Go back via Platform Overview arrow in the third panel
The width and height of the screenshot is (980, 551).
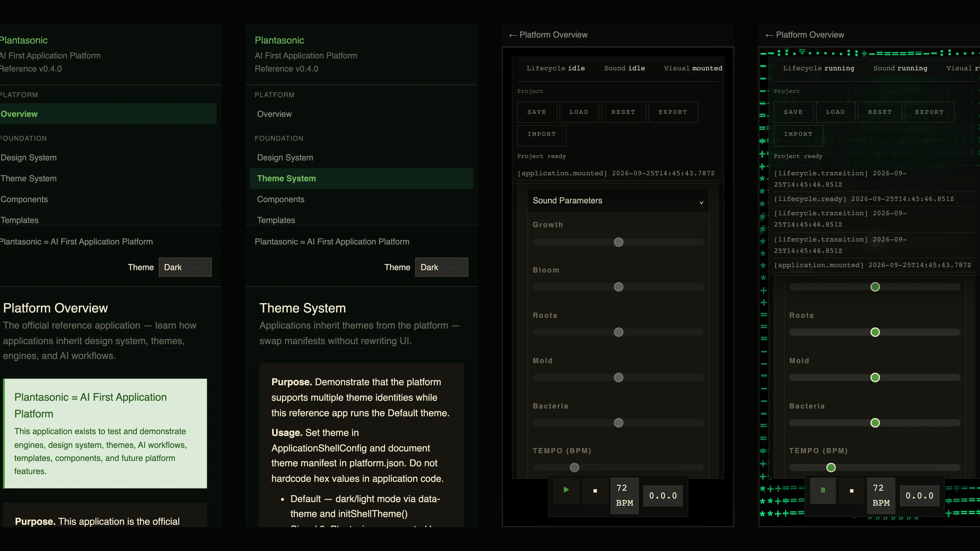(x=548, y=35)
